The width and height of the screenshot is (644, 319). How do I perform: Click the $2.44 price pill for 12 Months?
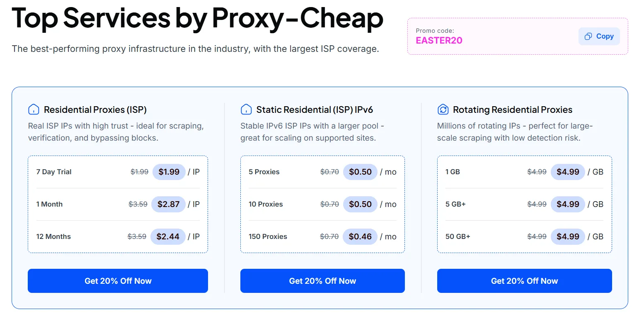pos(168,236)
